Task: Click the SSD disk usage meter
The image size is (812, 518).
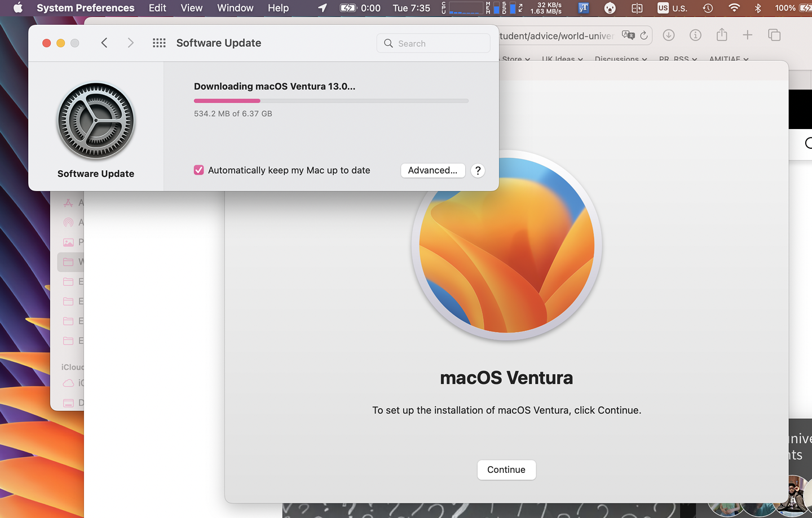Action: click(x=509, y=8)
